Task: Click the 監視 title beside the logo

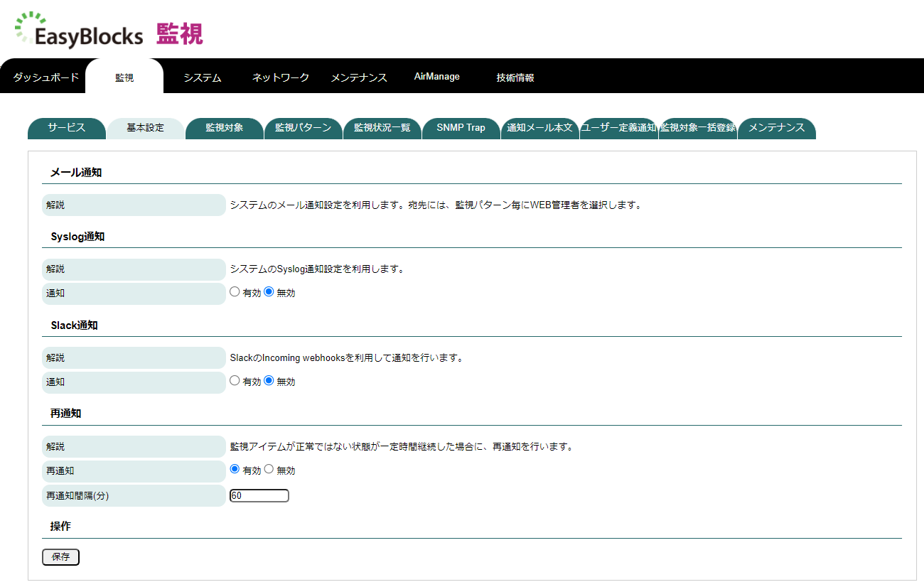Action: click(x=180, y=33)
